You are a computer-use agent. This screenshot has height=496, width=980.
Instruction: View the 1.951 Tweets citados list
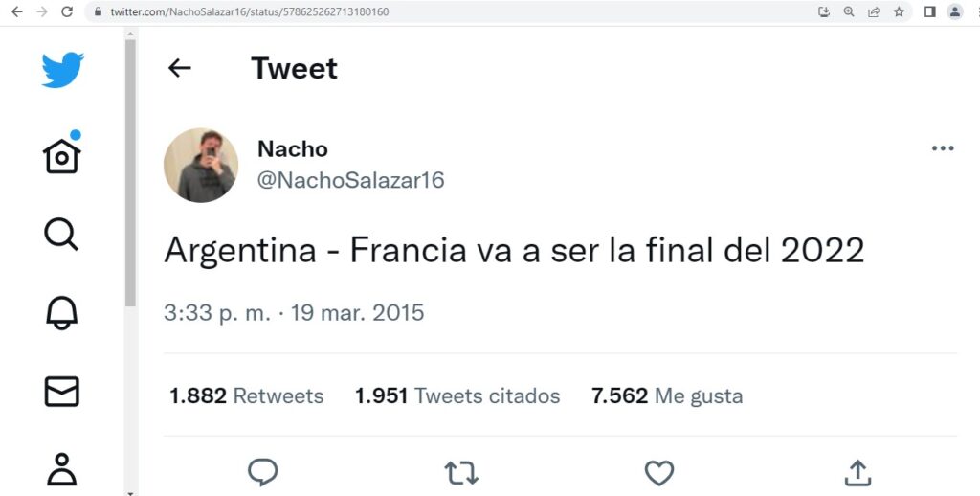457,395
